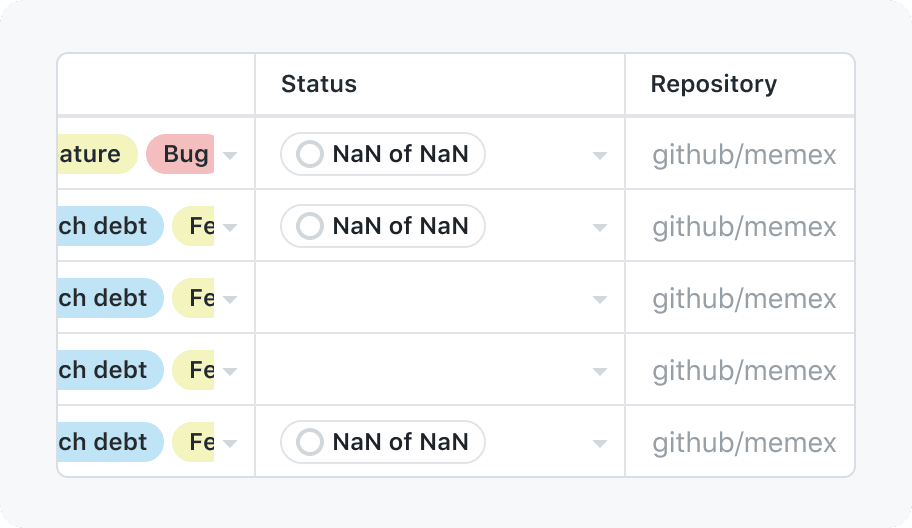Open the Status dropdown in second row
The image size is (912, 528).
pos(600,227)
